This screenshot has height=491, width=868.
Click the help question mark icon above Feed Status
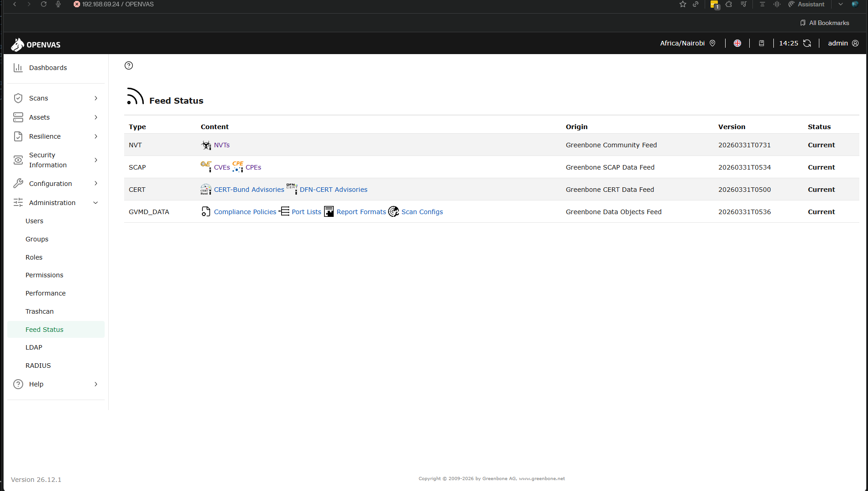pyautogui.click(x=129, y=65)
